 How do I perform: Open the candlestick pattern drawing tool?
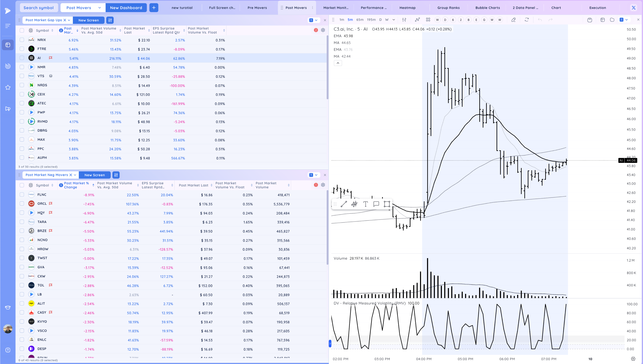[354, 204]
